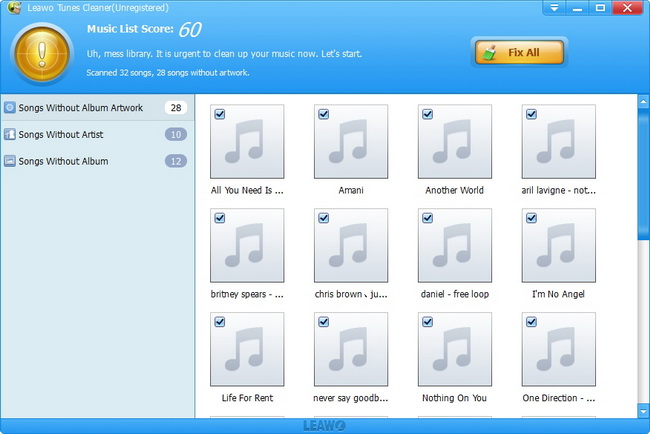
Task: Click the 28 count badge
Action: (176, 108)
